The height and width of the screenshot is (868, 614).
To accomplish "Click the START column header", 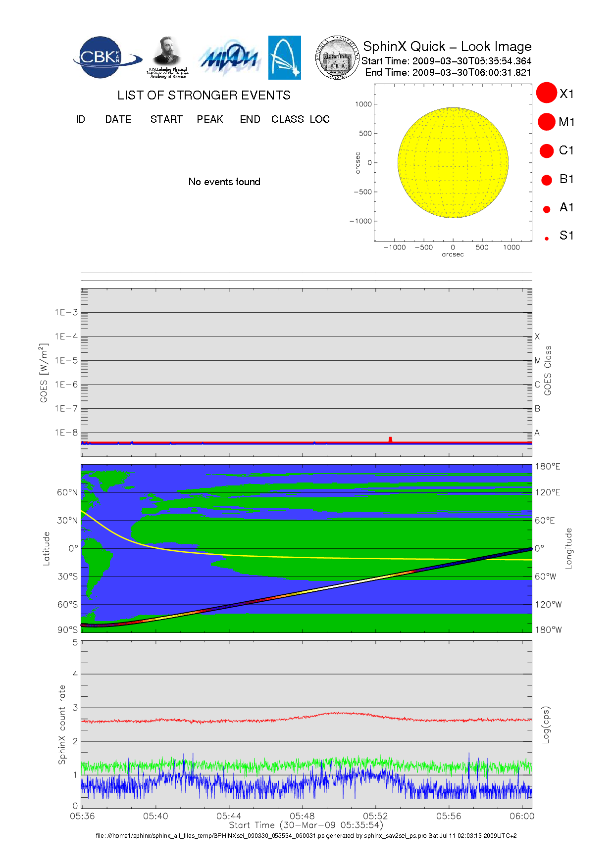I will 166,119.
